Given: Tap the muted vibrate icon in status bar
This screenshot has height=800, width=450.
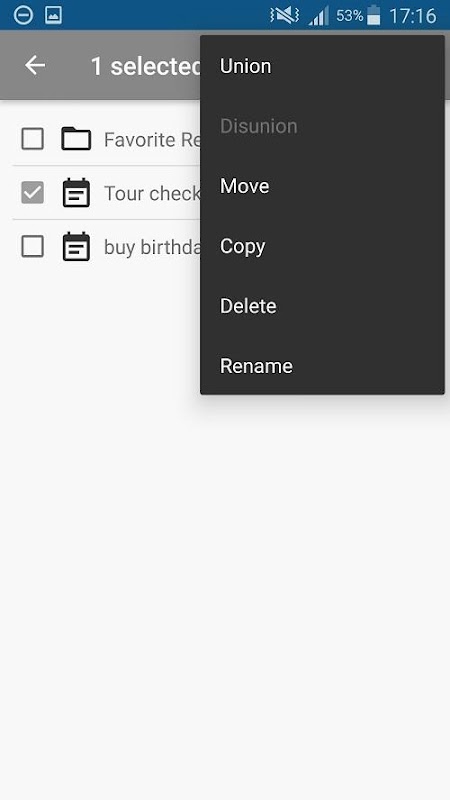Looking at the screenshot, I should [x=284, y=16].
